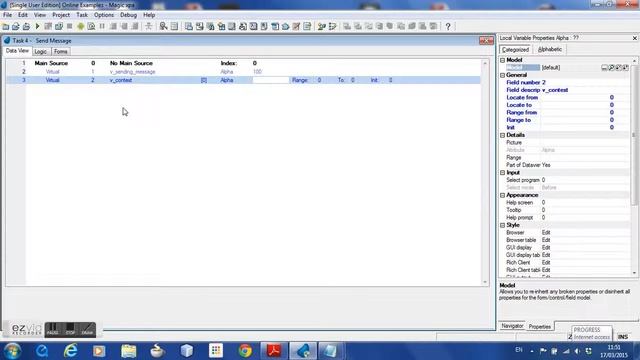Open the Task menu

pyautogui.click(x=82, y=15)
